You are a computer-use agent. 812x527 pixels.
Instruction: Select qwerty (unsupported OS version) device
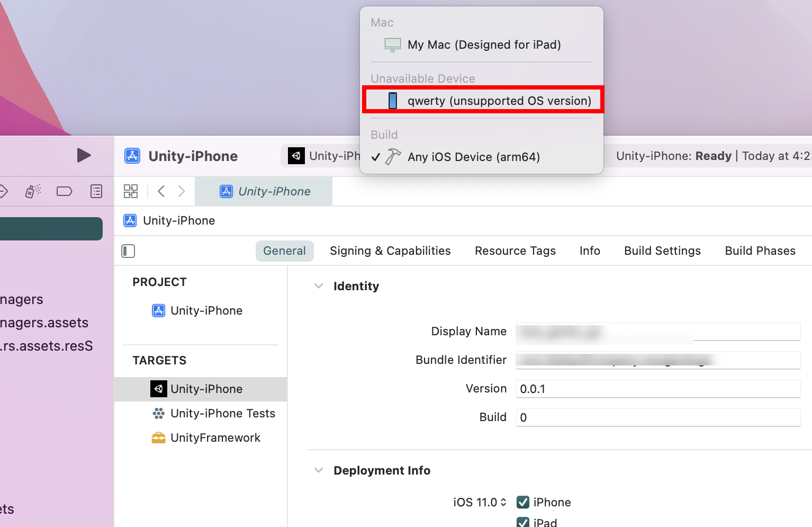pos(482,100)
